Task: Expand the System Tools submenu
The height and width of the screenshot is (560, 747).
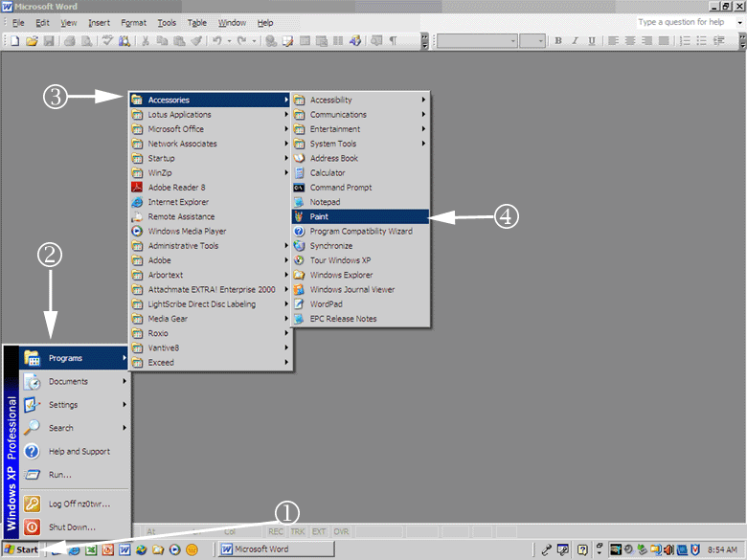Action: tap(332, 144)
